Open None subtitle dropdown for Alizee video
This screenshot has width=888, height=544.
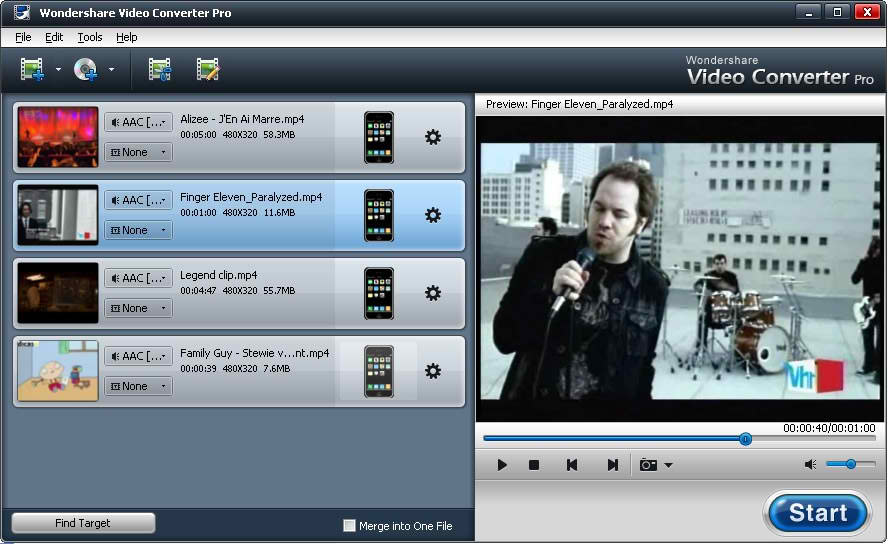(x=138, y=152)
